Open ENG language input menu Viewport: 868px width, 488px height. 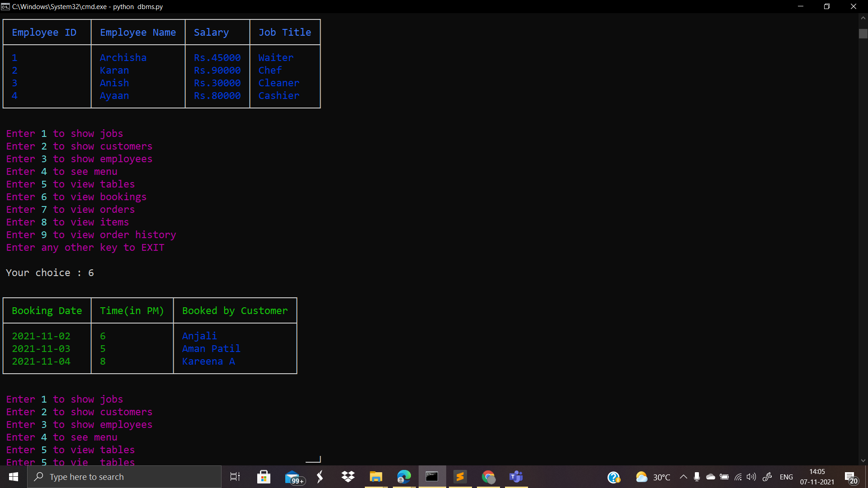coord(786,477)
